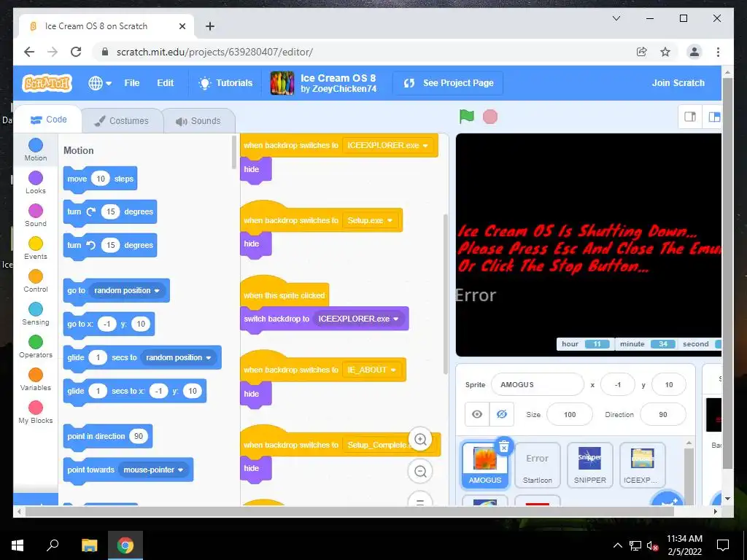
Task: Zoom in the code workspace
Action: click(420, 439)
